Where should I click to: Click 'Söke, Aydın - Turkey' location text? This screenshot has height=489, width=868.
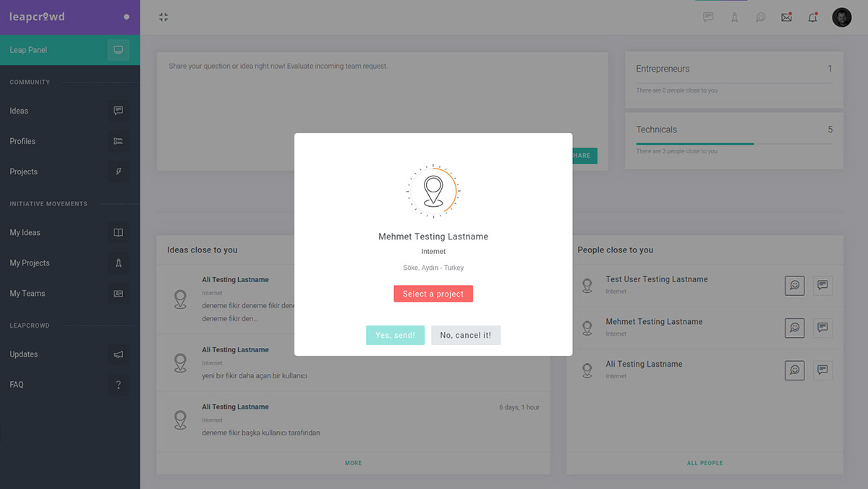pos(433,268)
